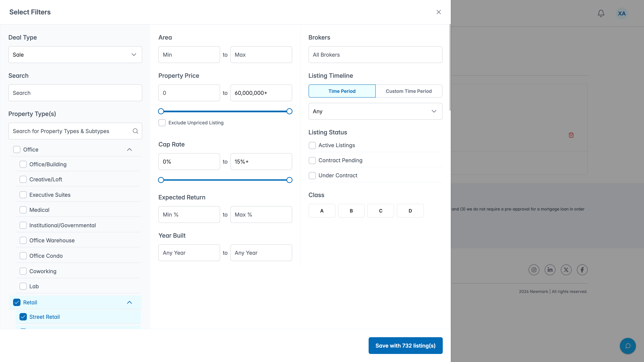Check the Creative/Loft subtype
644x362 pixels.
click(x=23, y=179)
